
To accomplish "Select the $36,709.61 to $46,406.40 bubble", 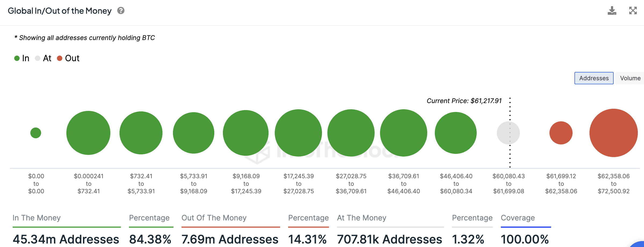I will click(x=404, y=133).
